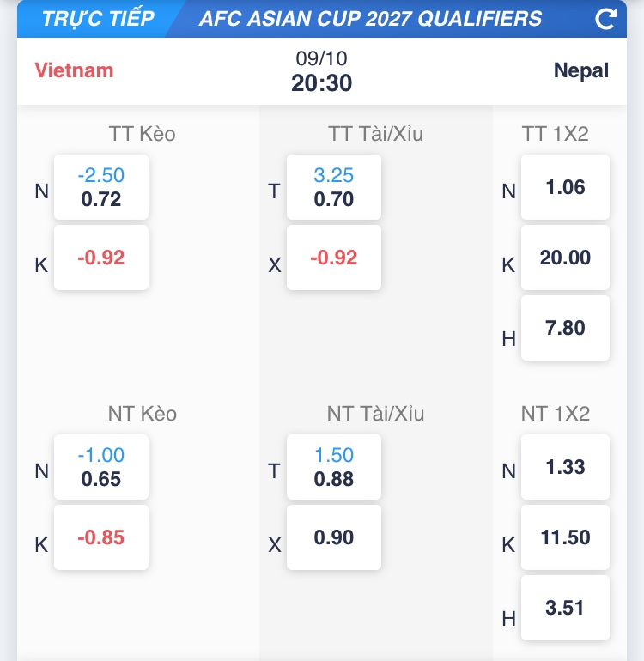The width and height of the screenshot is (644, 661).
Task: Pick TT Kèo handicap -2.50 at 0.72
Action: pos(101,187)
